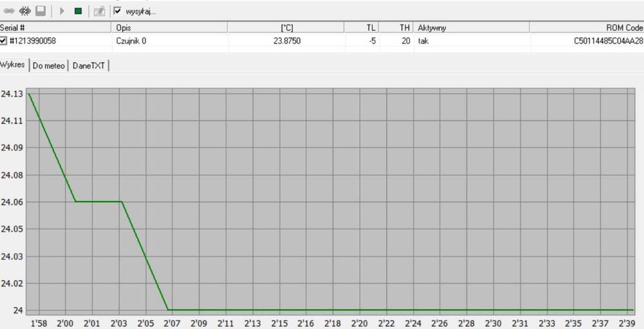Click the Opis column header
Viewport: 644px width, 329px height.
point(169,28)
